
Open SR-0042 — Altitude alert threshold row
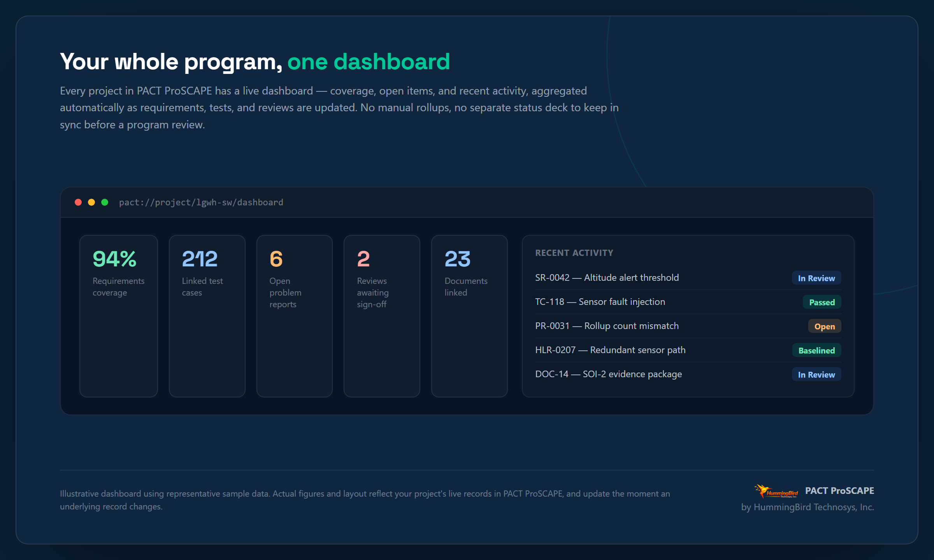pyautogui.click(x=688, y=278)
